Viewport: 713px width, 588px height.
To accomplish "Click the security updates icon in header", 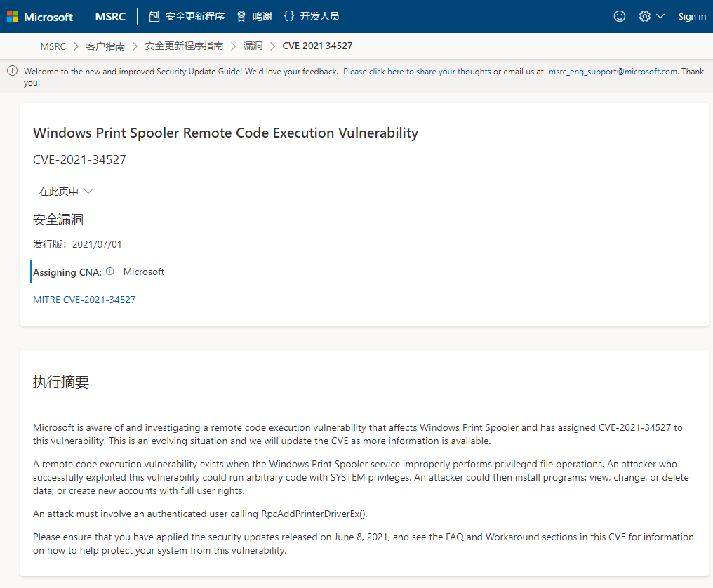I will click(154, 16).
